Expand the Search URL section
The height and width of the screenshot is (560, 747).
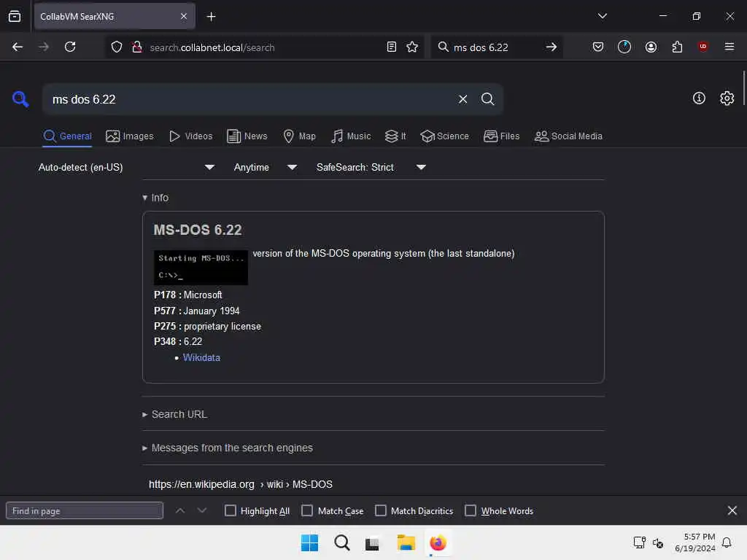(175, 414)
